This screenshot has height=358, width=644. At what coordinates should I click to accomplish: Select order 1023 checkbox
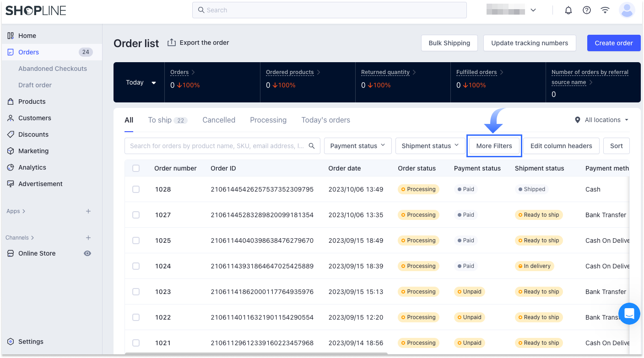136,292
